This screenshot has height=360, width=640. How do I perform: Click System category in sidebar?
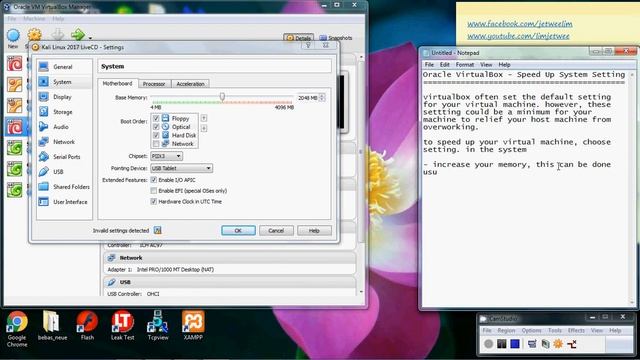63,82
